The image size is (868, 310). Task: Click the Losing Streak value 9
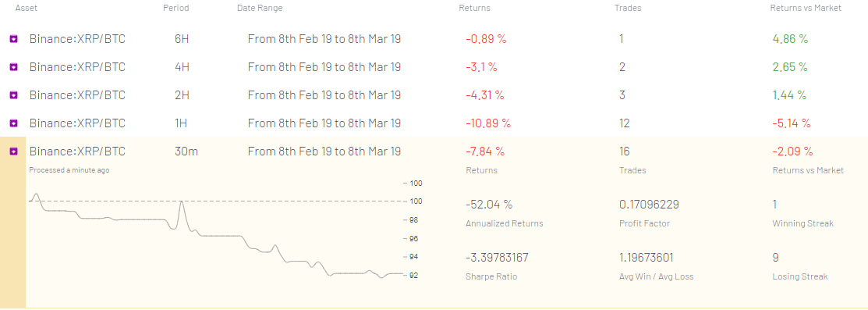pos(775,258)
